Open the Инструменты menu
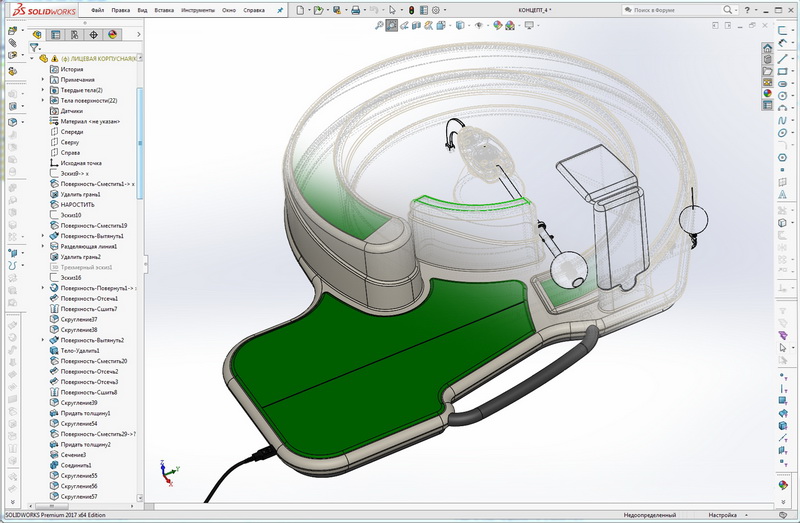This screenshot has height=523, width=800. tap(198, 10)
